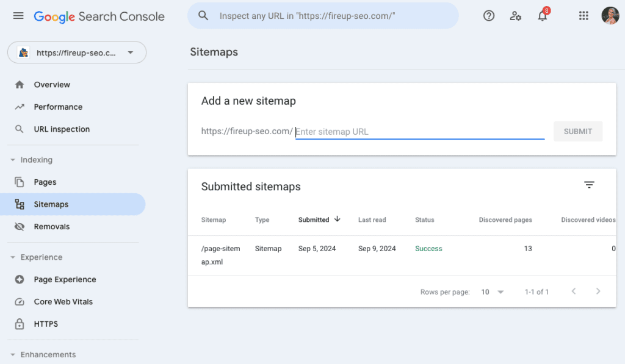
Task: Open the Rows per page dropdown
Action: [492, 292]
